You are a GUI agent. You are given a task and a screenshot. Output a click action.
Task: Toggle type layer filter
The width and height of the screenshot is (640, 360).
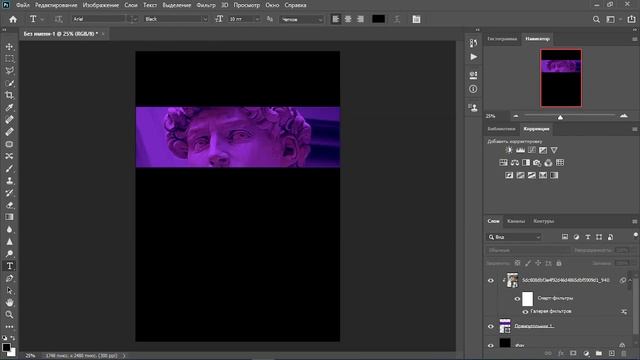tap(588, 237)
